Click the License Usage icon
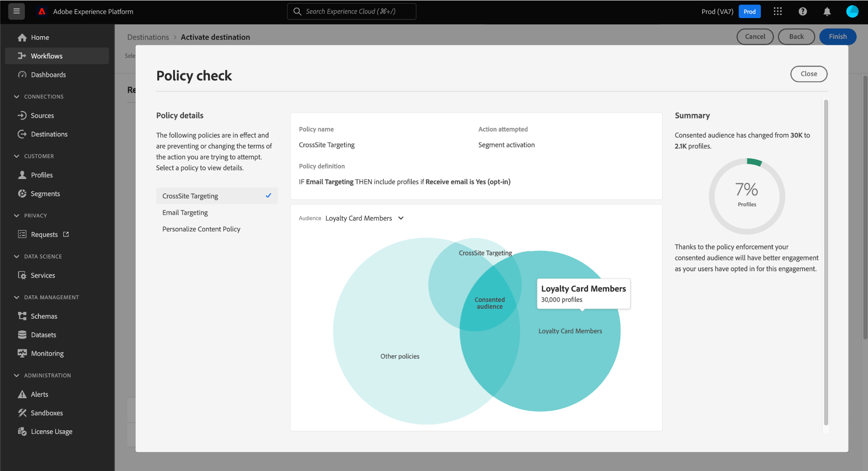 pos(22,432)
